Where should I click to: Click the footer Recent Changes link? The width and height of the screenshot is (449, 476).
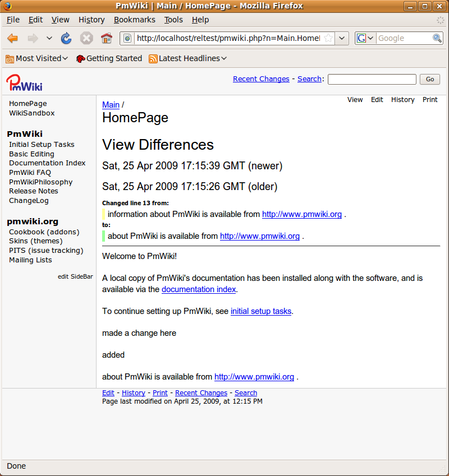201,393
